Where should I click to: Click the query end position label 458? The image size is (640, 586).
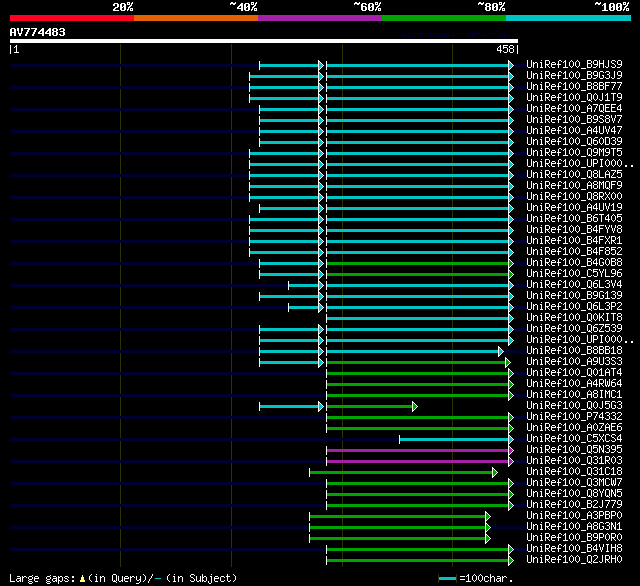[x=505, y=49]
